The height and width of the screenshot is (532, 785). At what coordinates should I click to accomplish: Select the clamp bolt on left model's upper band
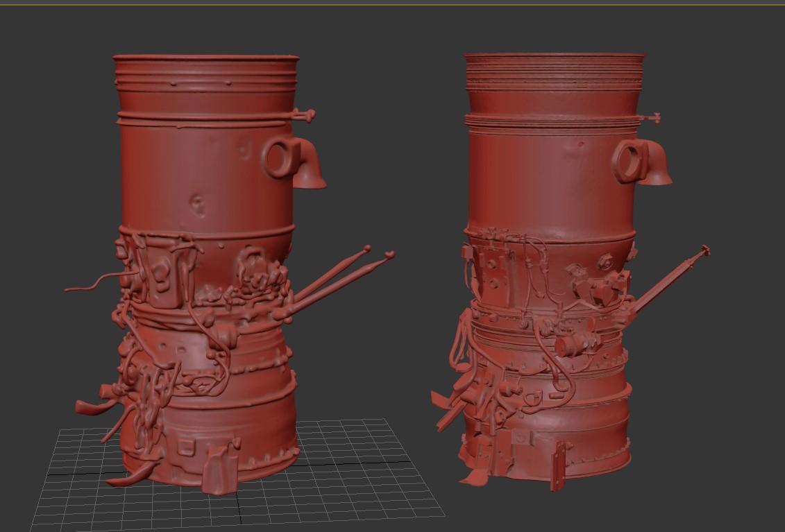pos(305,116)
